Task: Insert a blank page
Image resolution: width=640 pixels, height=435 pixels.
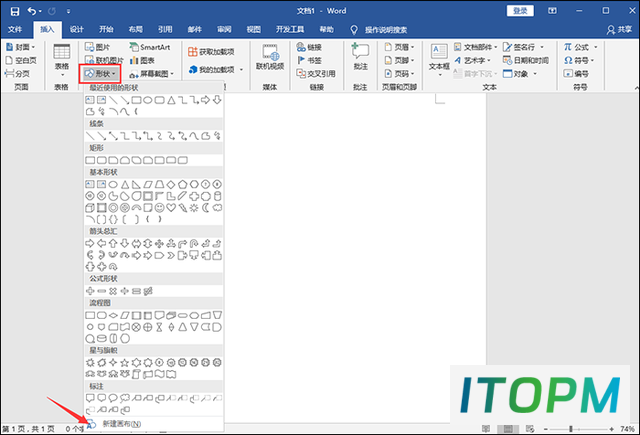Action: pos(21,60)
